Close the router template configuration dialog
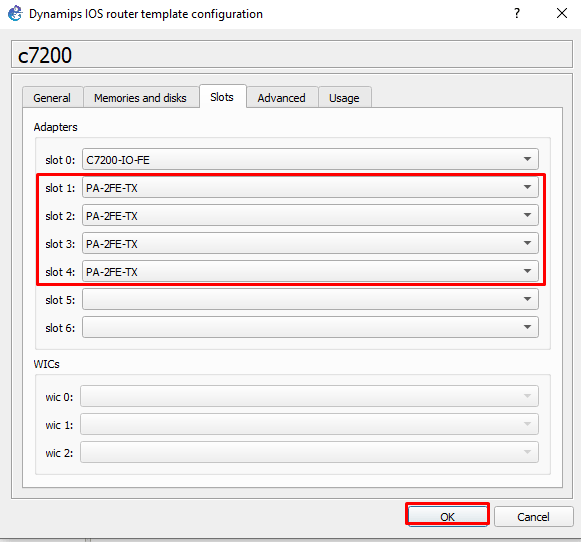This screenshot has height=542, width=581. point(562,14)
